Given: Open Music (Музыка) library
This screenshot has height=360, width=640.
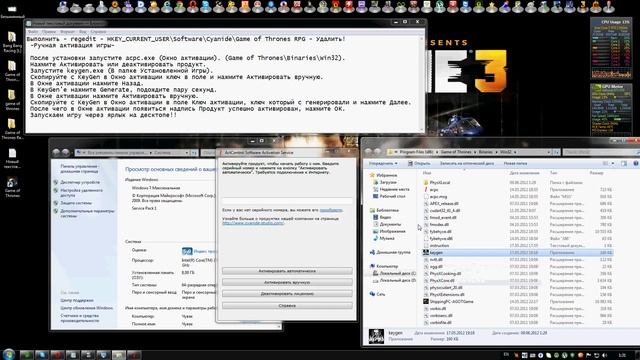Looking at the screenshot, I should [x=384, y=238].
